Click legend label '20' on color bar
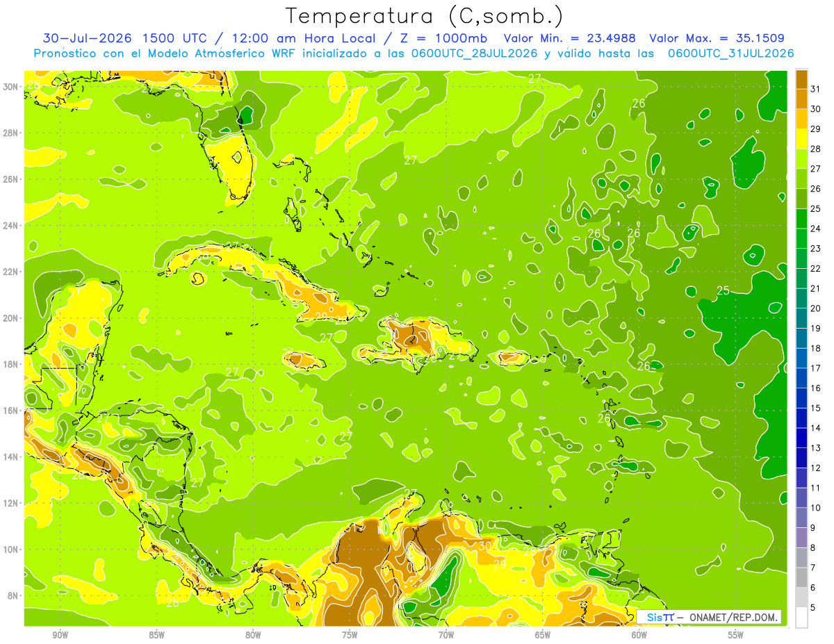The height and width of the screenshot is (644, 834). pyautogui.click(x=816, y=308)
